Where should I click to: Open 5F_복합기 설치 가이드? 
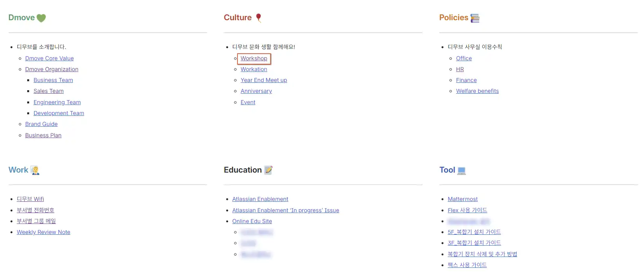(474, 232)
